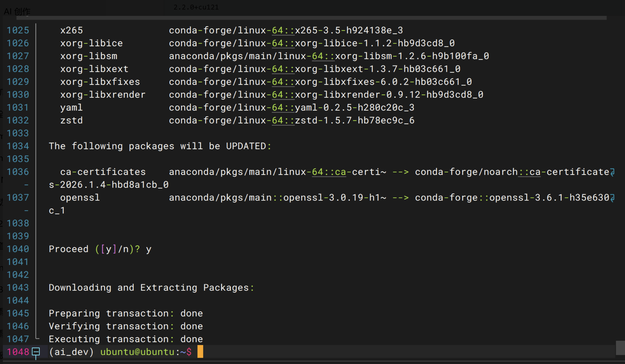The width and height of the screenshot is (625, 364).
Task: Click line number 1025 in the gutter
Action: point(18,30)
